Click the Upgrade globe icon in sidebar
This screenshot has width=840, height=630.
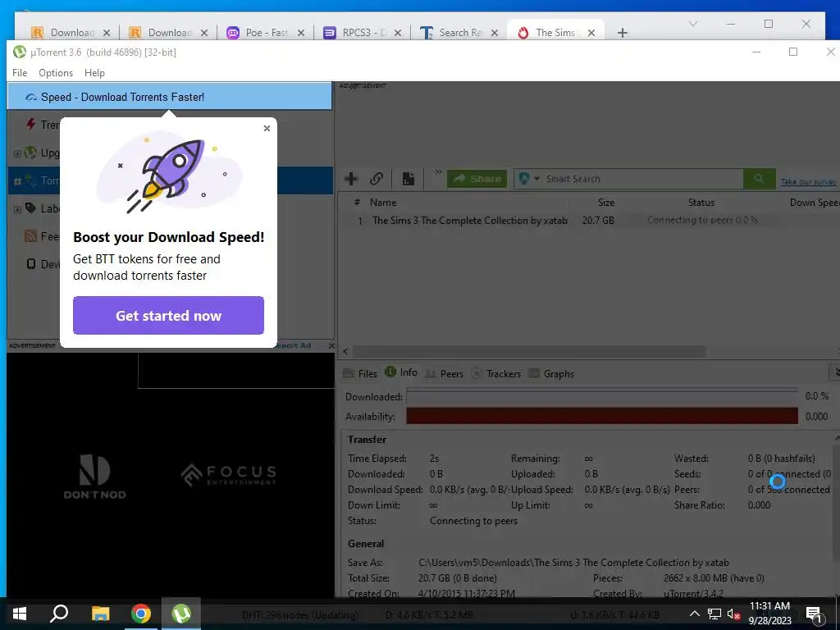30,153
